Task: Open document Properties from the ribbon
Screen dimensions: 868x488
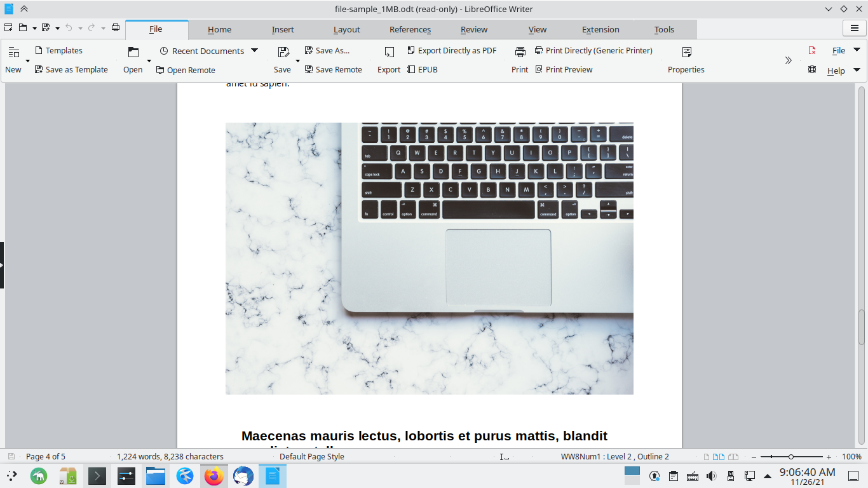Action: [x=686, y=60]
